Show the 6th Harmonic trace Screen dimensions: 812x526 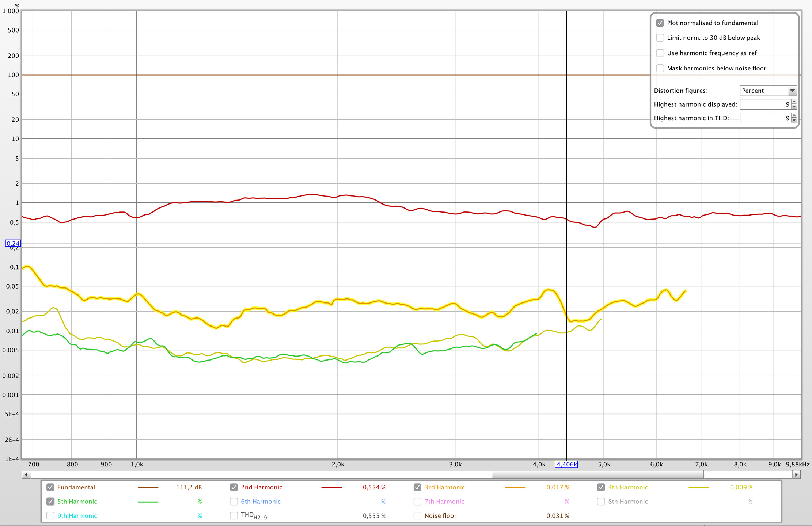(x=234, y=502)
